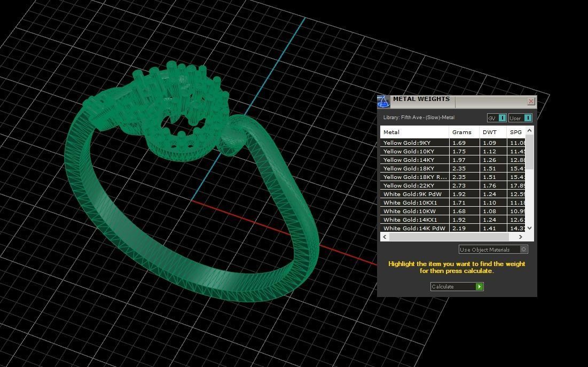The height and width of the screenshot is (367, 588).
Task: Select the Yellow Gold:14KY row
Action: (453, 160)
